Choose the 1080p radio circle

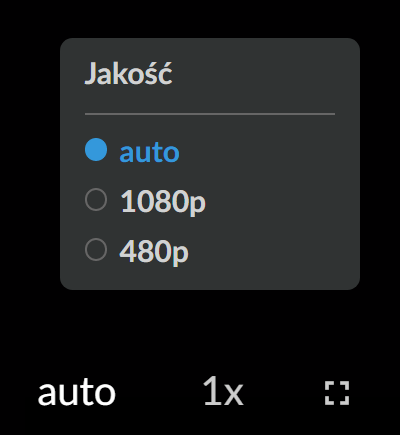click(96, 200)
